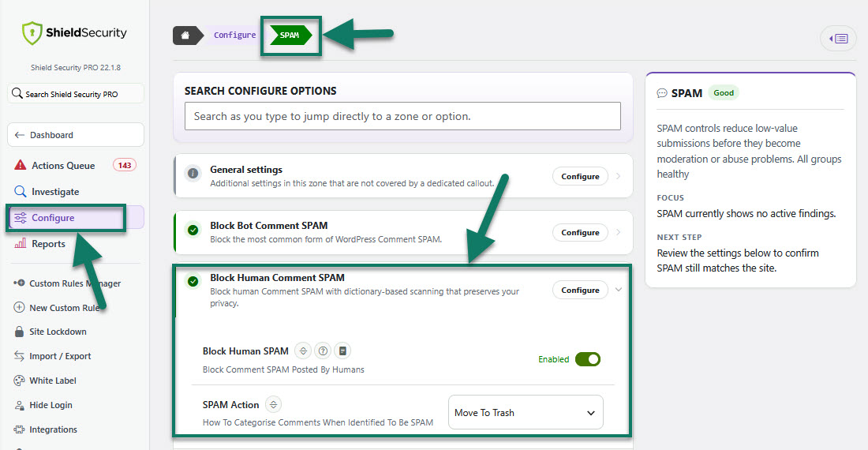Click the 143 badge on Actions Queue
Viewport: 868px width, 450px height.
tap(125, 165)
